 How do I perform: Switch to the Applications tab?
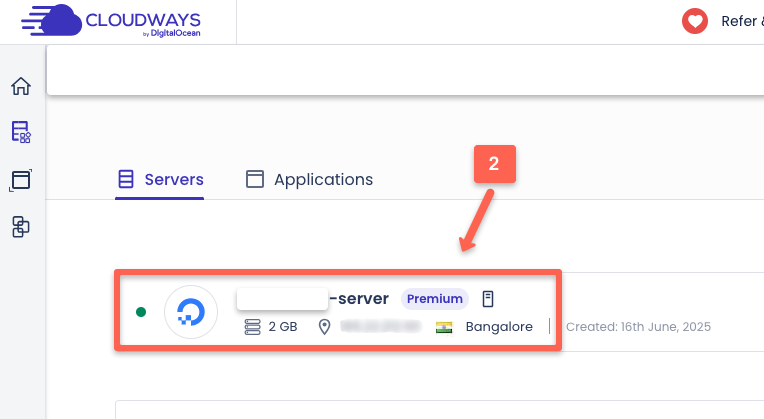point(310,180)
